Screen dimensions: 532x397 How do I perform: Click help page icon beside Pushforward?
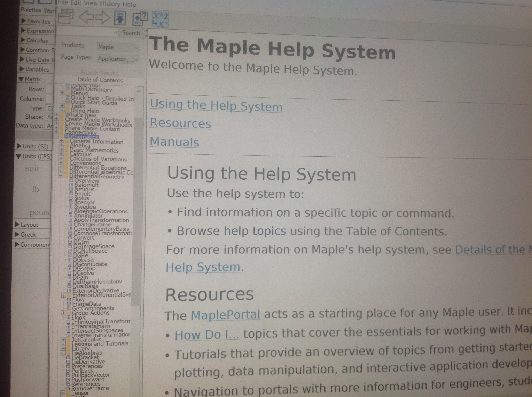tap(68, 379)
